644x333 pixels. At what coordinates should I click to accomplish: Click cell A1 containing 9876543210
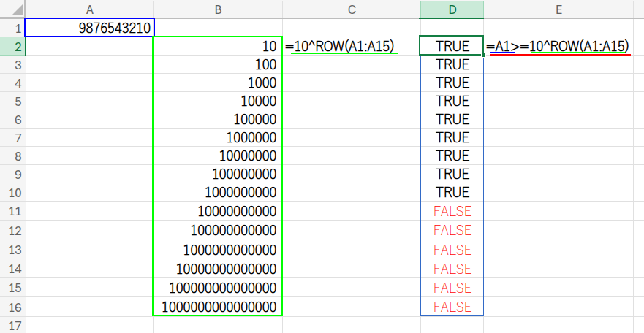coord(89,28)
